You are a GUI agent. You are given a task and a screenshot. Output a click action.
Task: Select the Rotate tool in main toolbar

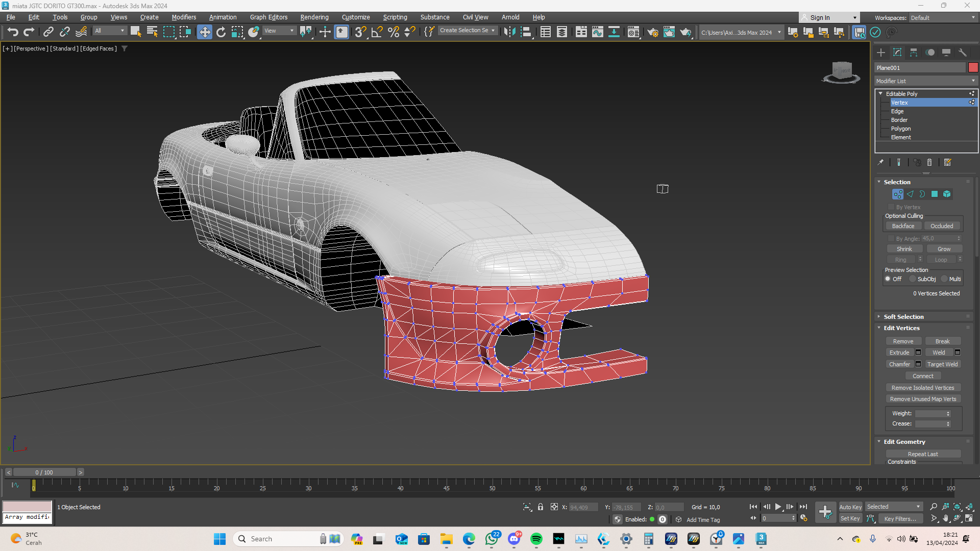[221, 32]
